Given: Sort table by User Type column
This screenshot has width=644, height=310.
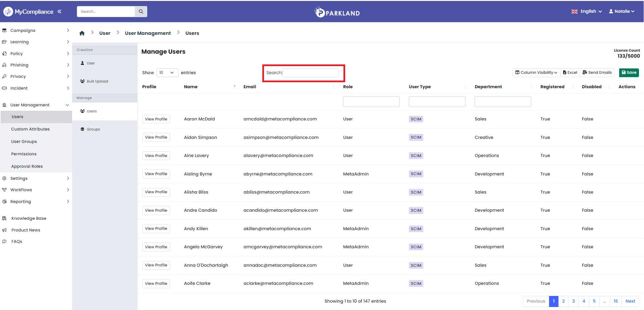Looking at the screenshot, I should pos(438,87).
